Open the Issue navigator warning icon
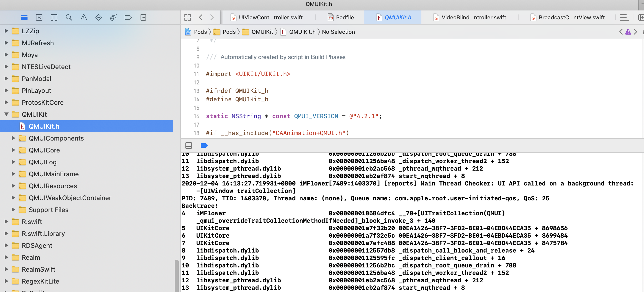644x292 pixels. 84,17
